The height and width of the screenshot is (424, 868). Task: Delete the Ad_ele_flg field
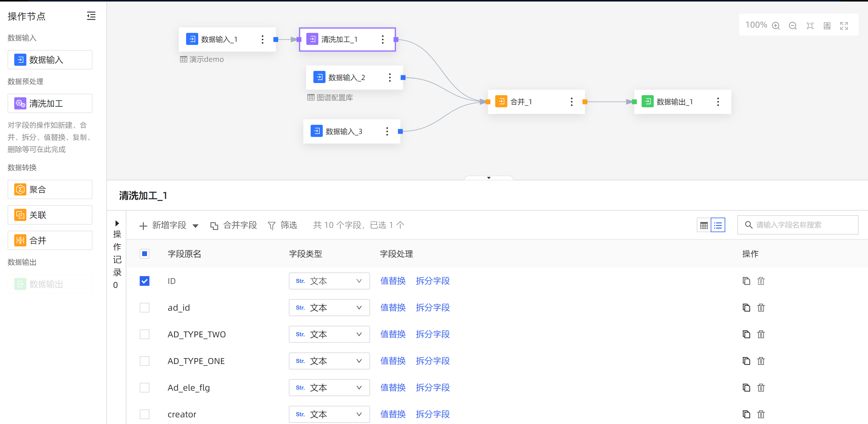[761, 387]
